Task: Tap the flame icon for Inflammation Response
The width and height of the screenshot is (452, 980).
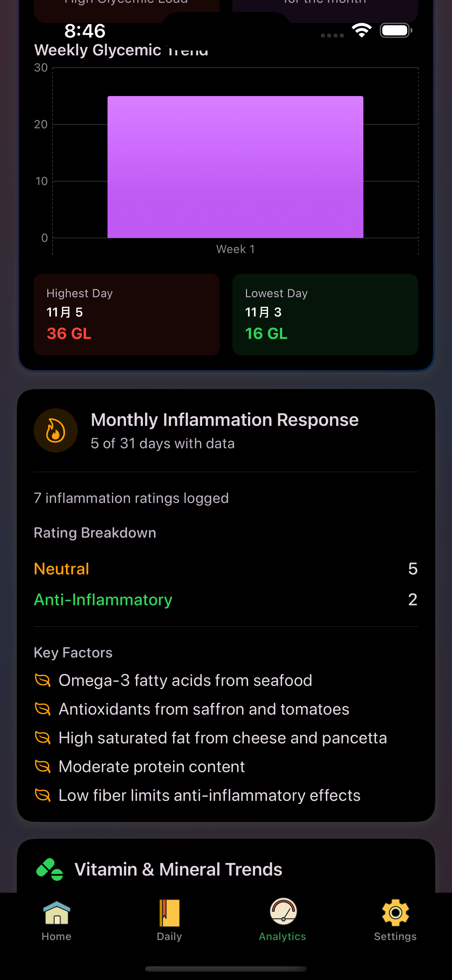Action: pyautogui.click(x=56, y=430)
